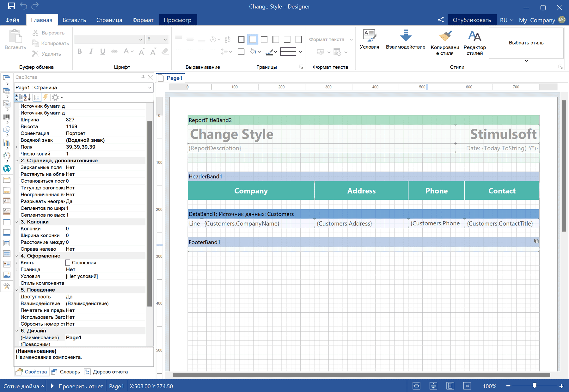Image resolution: width=569 pixels, height=392 pixels.
Task: Toggle underline formatting
Action: [x=102, y=52]
